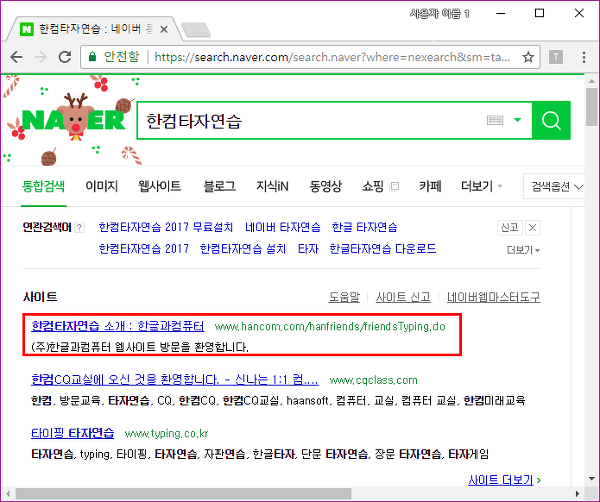Click the 사이트 section heading
The height and width of the screenshot is (502, 600).
(40, 297)
